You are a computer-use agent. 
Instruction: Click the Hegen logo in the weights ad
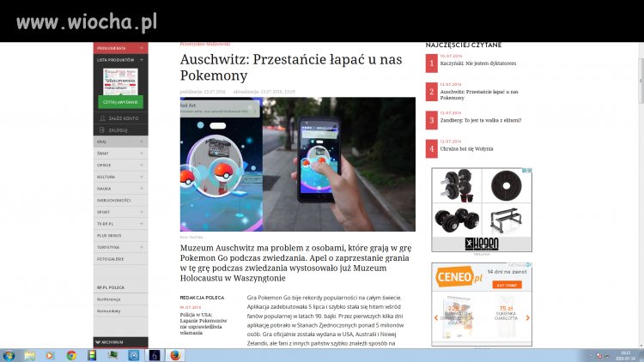pyautogui.click(x=482, y=244)
